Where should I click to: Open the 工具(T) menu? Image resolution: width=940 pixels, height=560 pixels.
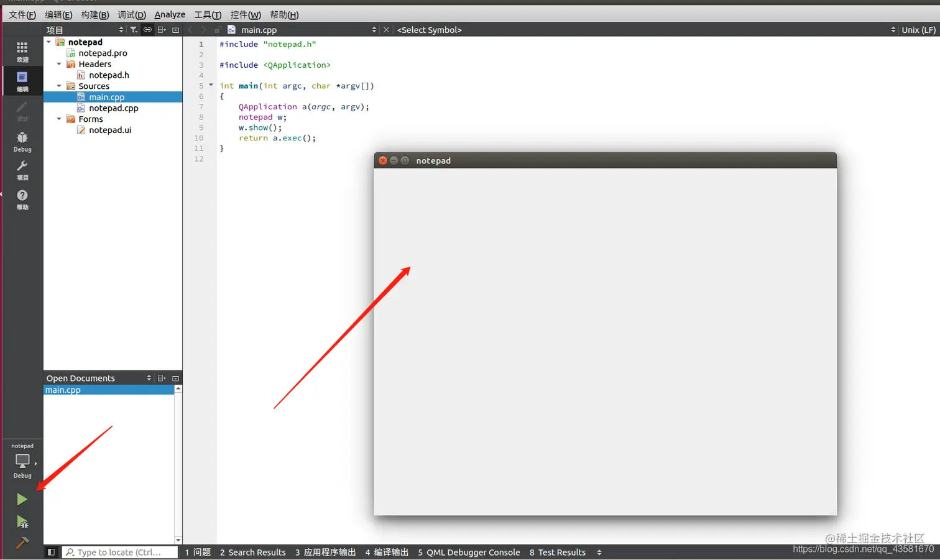pos(208,14)
